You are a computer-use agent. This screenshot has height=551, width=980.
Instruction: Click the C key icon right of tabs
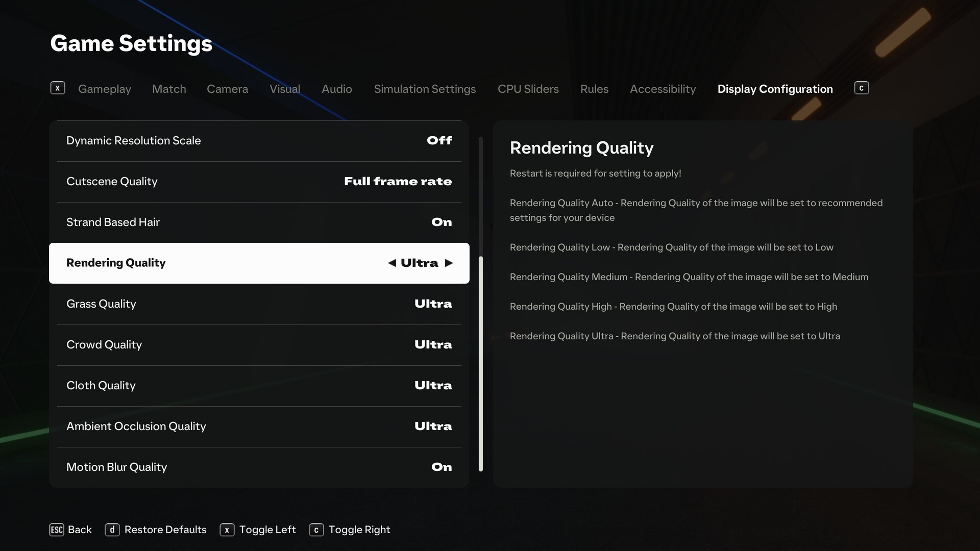861,88
